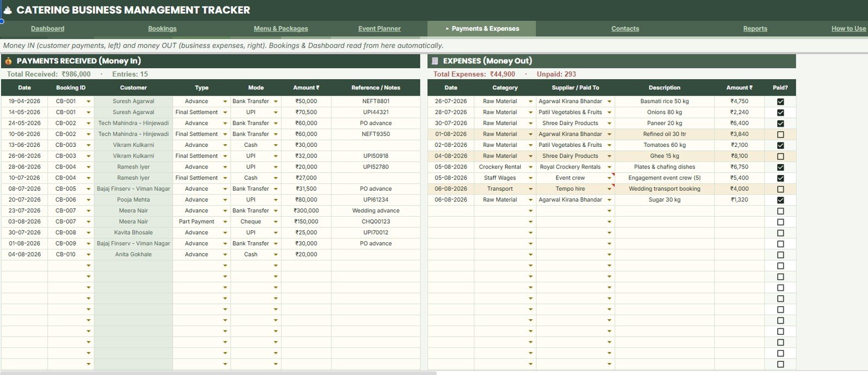Switch to Event Planner sheet
Viewport: 868px width, 375px height.
tap(379, 29)
